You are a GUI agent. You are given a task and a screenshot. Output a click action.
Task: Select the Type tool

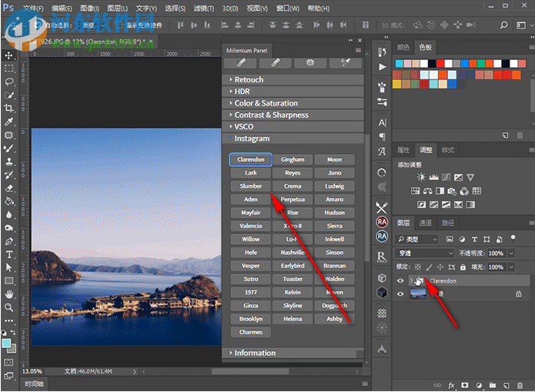(x=9, y=253)
